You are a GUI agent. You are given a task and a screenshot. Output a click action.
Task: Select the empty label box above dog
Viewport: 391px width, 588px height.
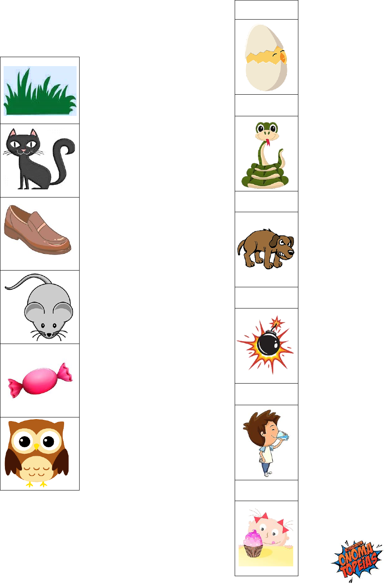[x=267, y=202]
